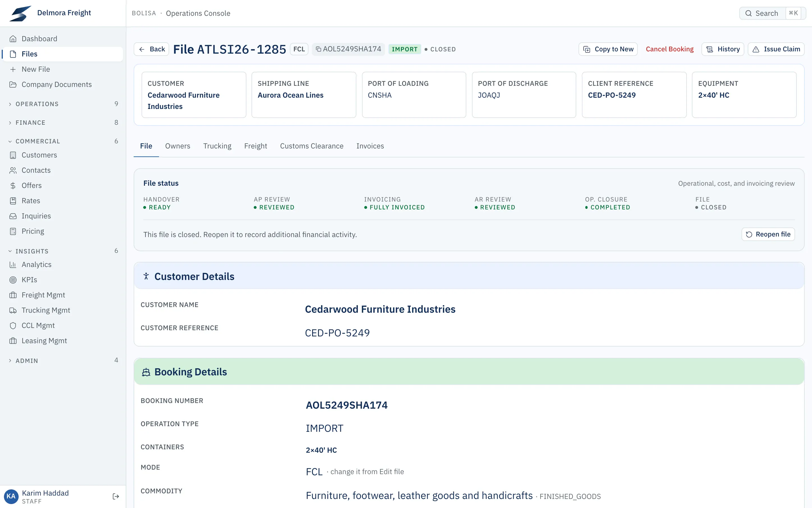Click the FCL badge beside file title
The width and height of the screenshot is (812, 508).
point(299,49)
